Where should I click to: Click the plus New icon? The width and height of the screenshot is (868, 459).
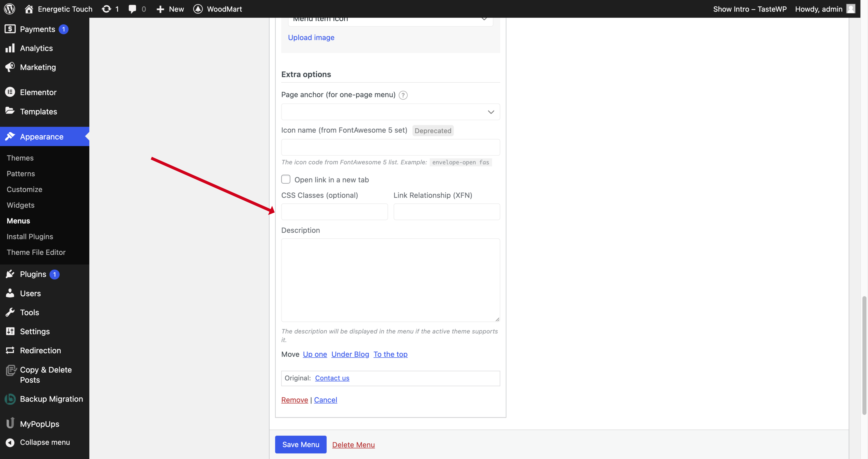(x=160, y=9)
